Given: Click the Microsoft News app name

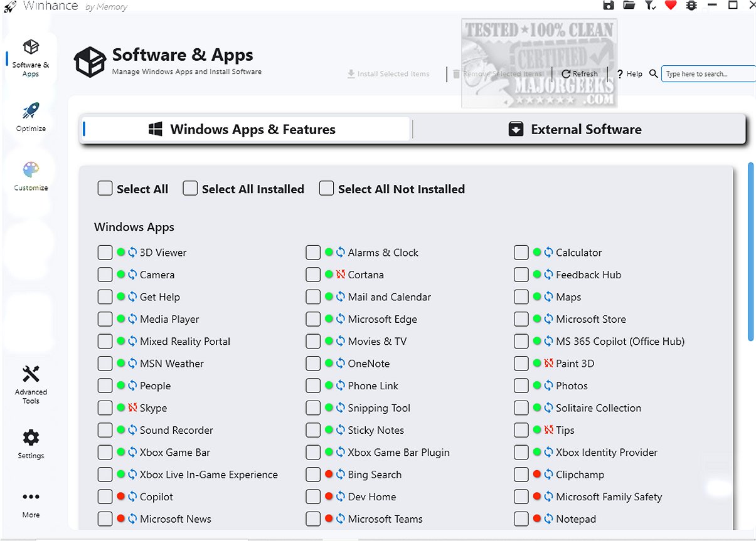Looking at the screenshot, I should point(176,519).
